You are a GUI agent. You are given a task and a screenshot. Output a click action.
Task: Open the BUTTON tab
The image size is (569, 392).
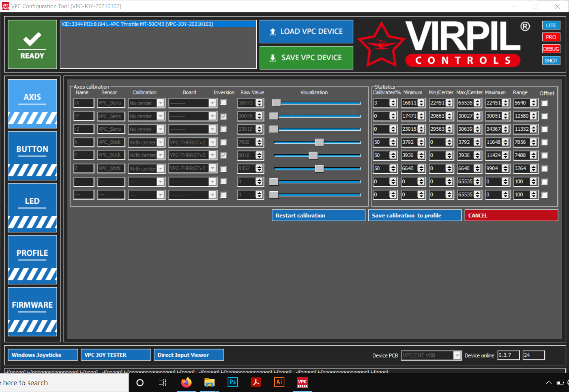[x=33, y=156]
